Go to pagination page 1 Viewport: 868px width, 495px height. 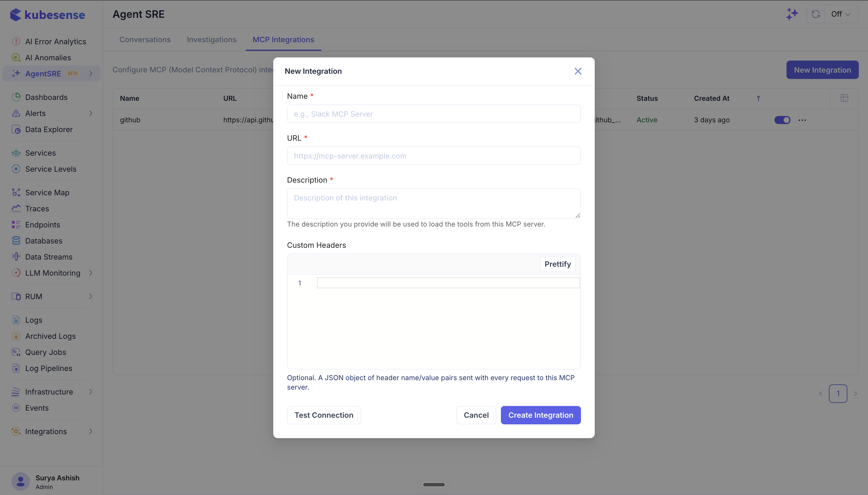tap(838, 394)
